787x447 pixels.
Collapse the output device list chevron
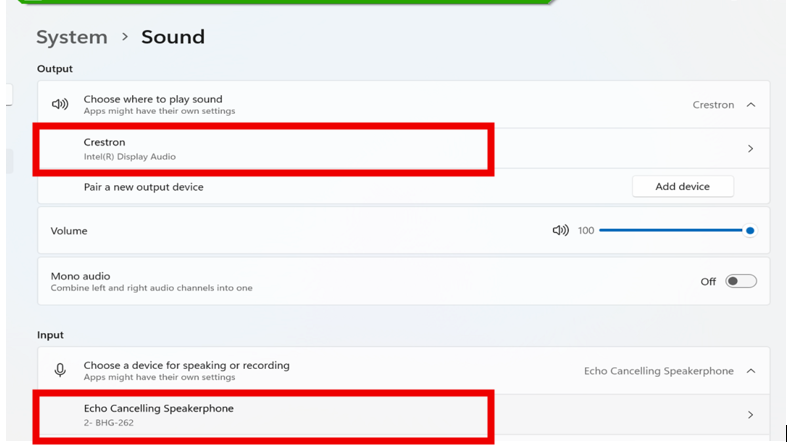click(750, 105)
